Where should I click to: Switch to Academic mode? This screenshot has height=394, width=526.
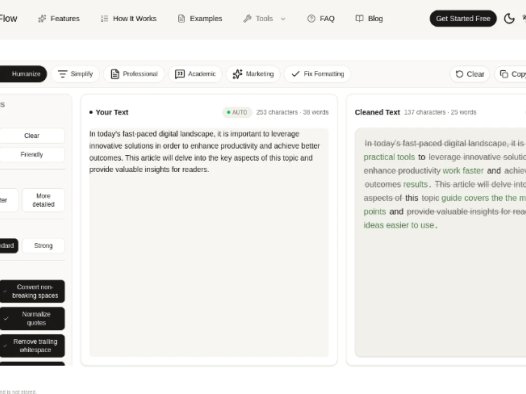click(x=195, y=74)
